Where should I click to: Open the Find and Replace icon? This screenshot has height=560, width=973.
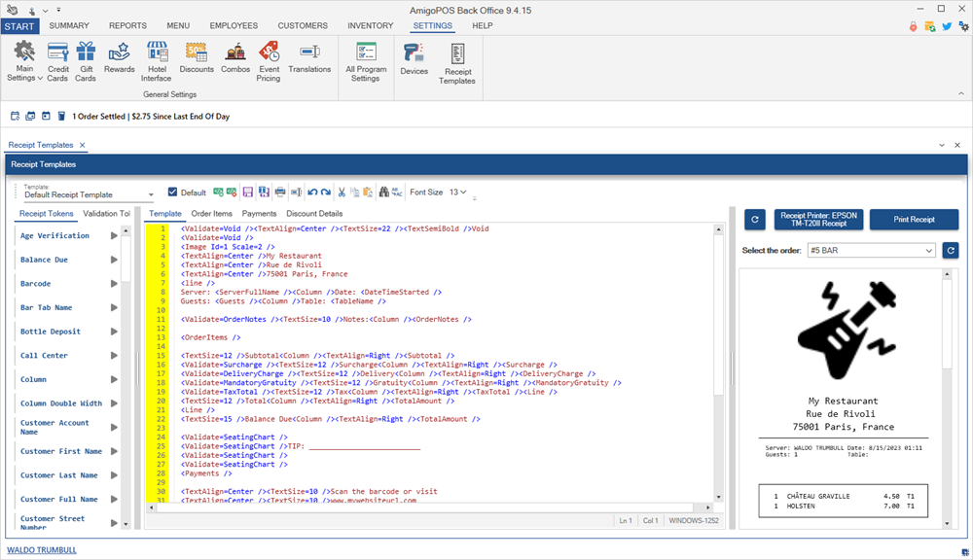[397, 192]
